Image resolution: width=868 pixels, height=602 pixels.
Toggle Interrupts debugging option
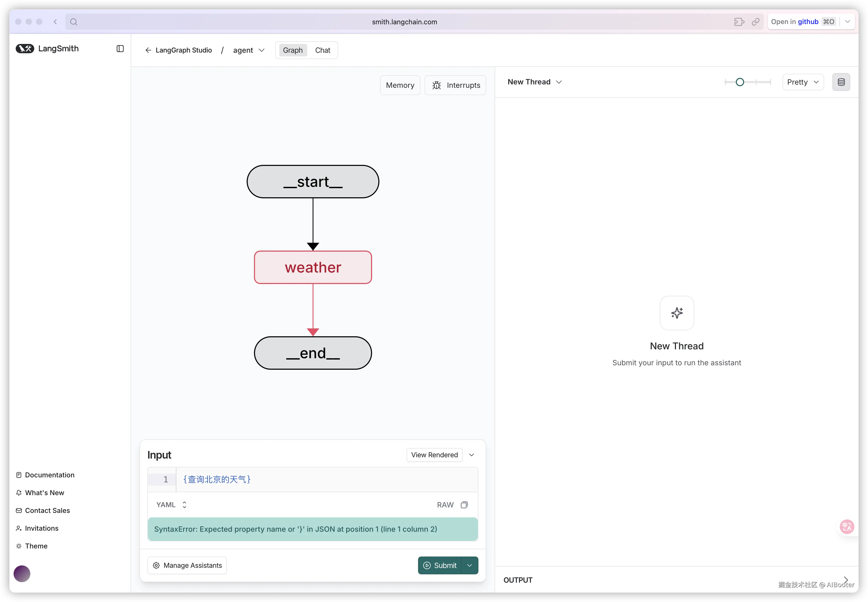point(455,85)
